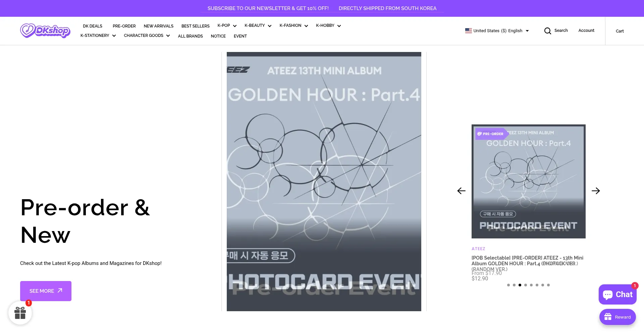
Task: View BEST SELLERS
Action: [x=196, y=26]
